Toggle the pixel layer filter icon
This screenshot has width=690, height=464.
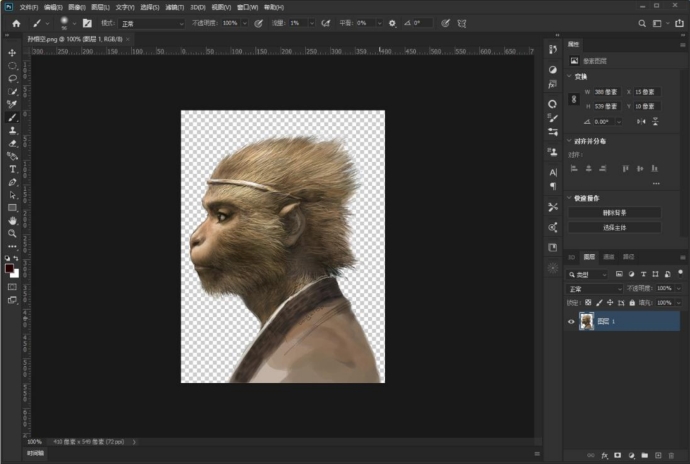coord(619,274)
